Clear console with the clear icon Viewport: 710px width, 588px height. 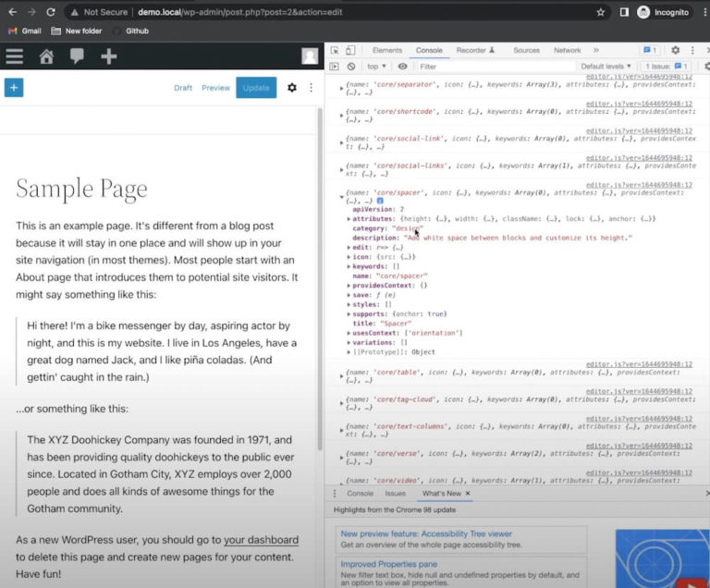pos(351,67)
